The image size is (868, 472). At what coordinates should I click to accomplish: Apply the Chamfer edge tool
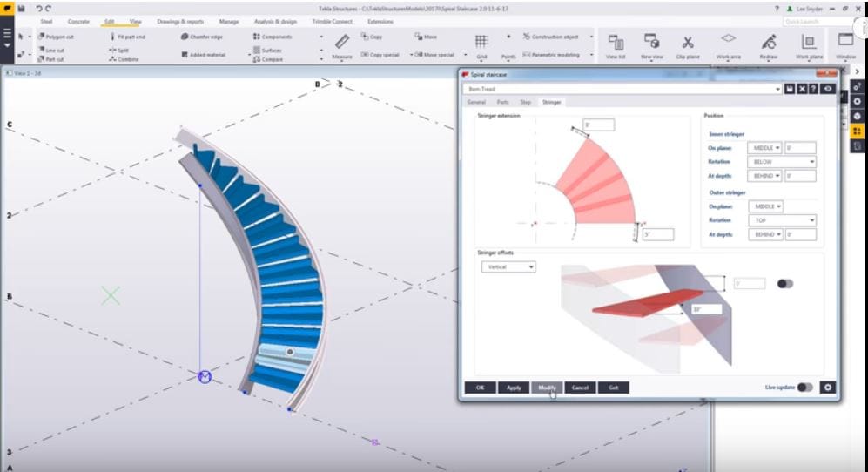pos(201,37)
